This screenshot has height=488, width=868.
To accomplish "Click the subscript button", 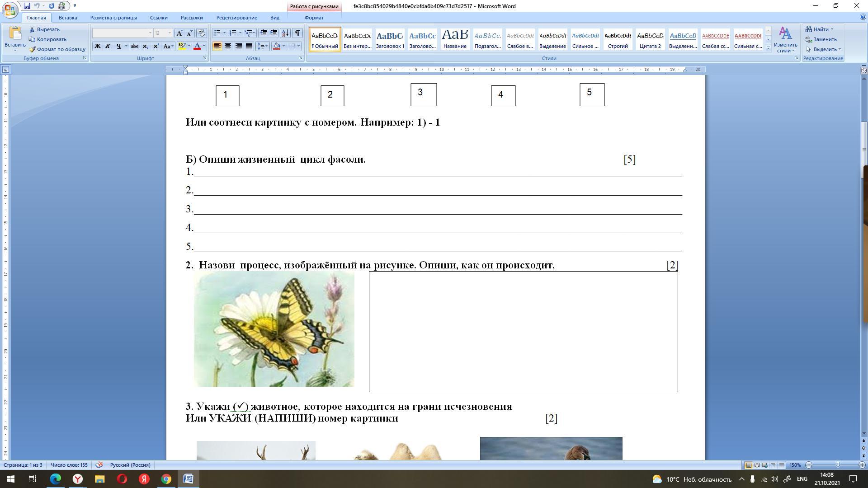I will point(145,46).
